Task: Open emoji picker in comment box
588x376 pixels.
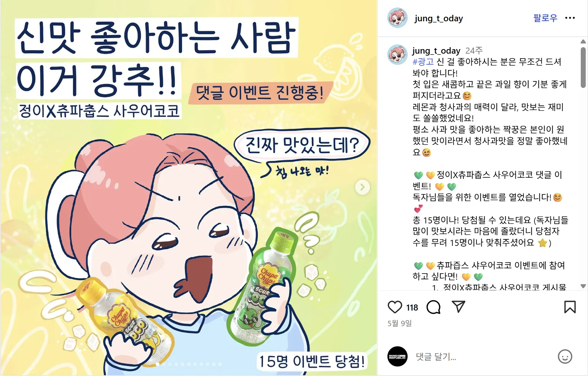Action: 565,357
